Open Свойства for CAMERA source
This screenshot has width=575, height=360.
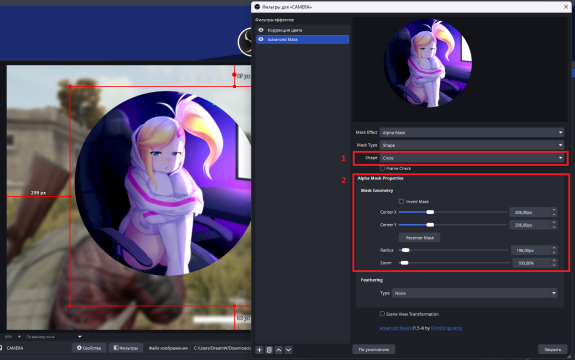tap(89, 348)
